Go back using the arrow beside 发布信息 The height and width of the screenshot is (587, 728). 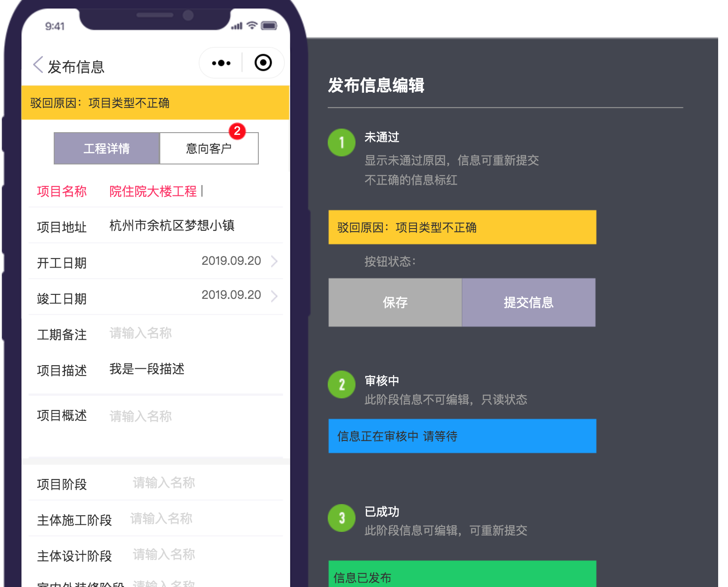pyautogui.click(x=39, y=65)
